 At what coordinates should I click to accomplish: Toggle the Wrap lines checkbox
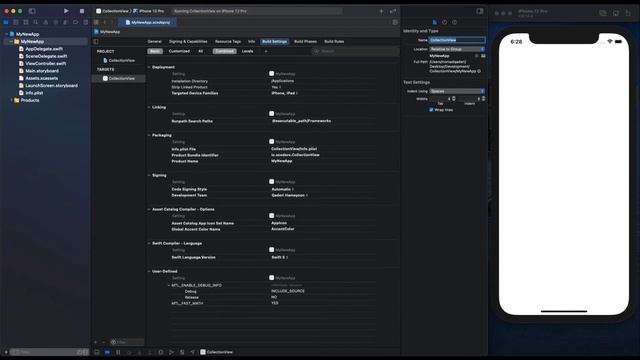pos(431,110)
